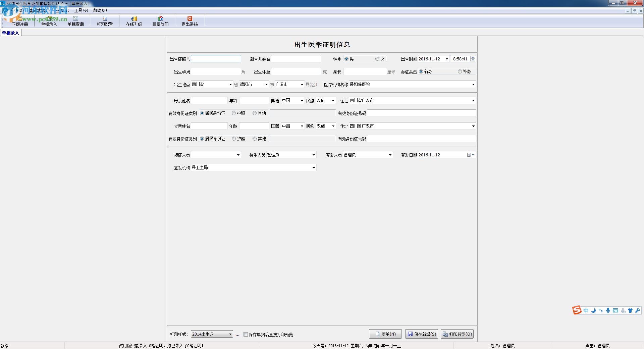Open 单据录入 toolbar item
This screenshot has height=349, width=644.
49,21
